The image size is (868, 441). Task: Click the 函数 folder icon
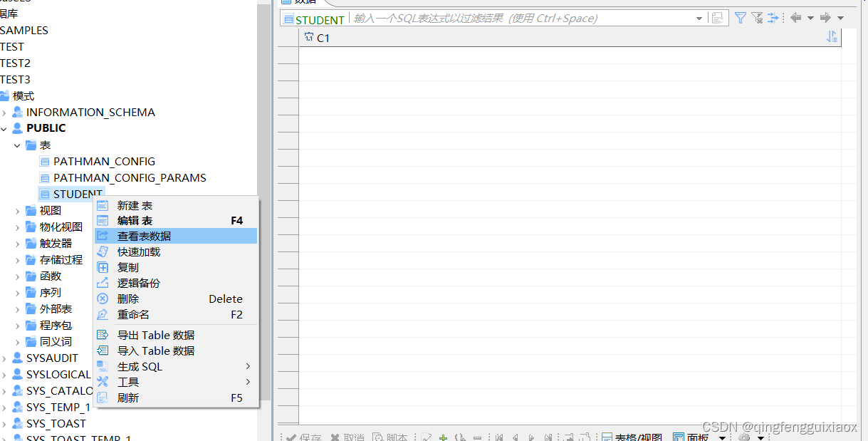31,276
